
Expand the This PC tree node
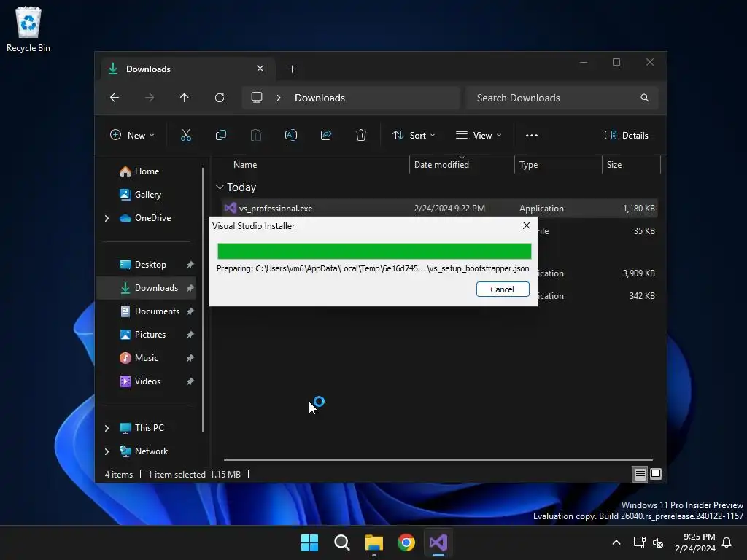107,428
